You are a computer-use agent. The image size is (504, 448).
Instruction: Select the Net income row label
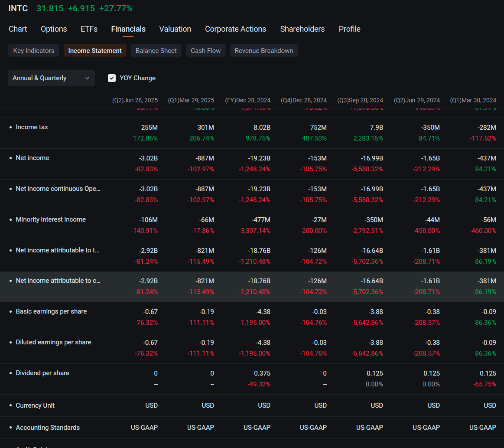(33, 158)
